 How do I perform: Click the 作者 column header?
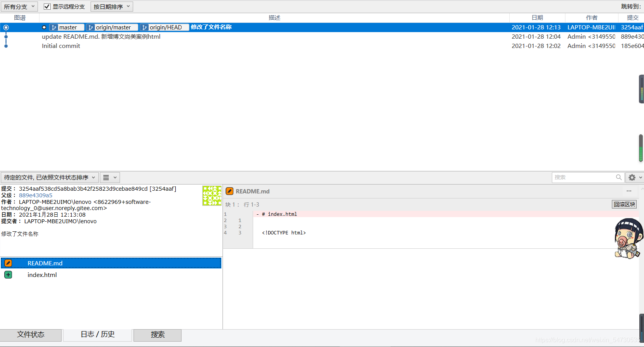[591, 18]
